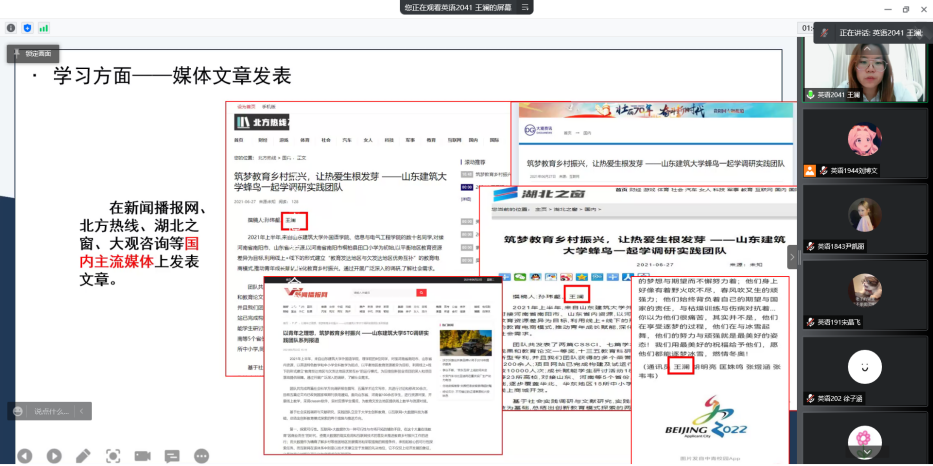Go to the previous slide with the left arrow

coord(24,456)
